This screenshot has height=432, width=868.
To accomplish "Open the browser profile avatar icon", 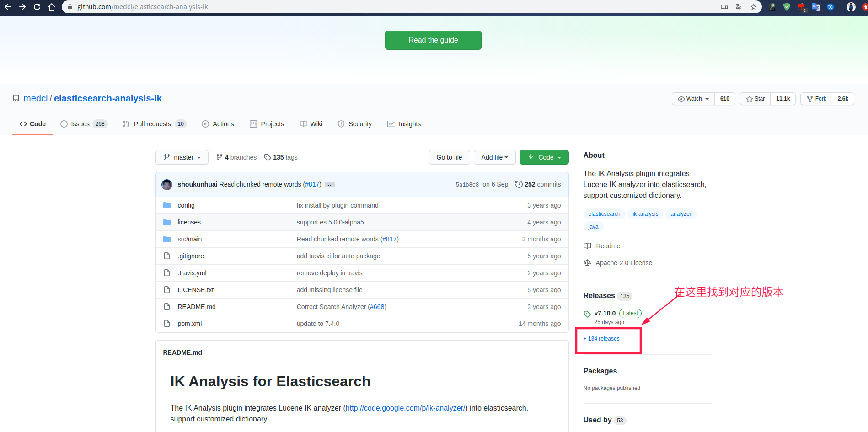I will coord(851,7).
